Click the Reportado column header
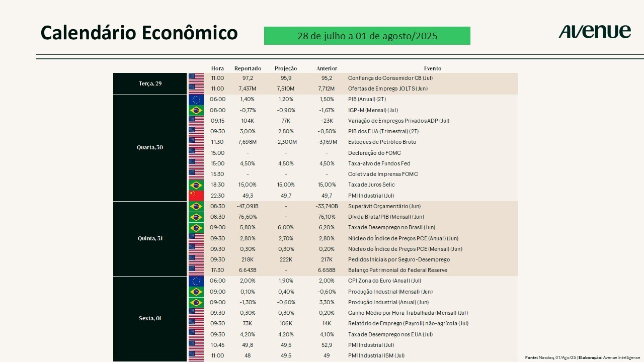 (248, 68)
